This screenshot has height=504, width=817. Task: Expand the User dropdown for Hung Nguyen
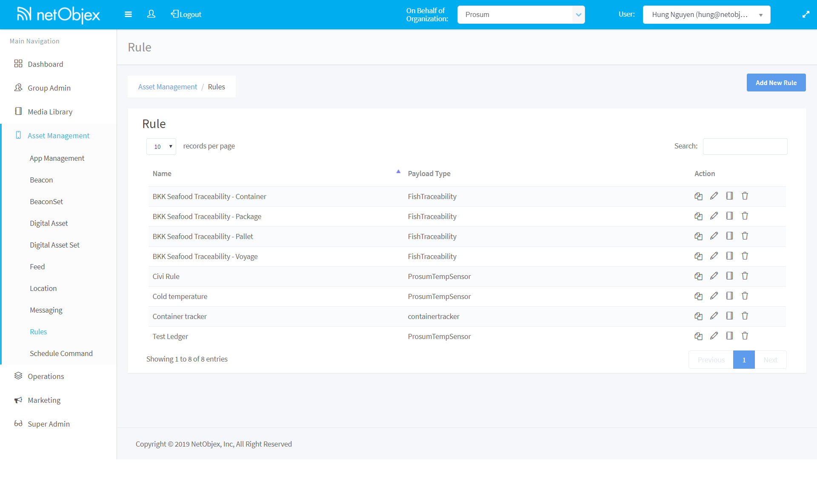coord(706,14)
